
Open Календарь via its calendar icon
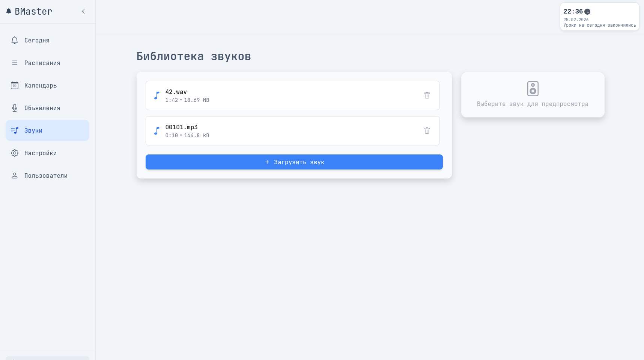tap(15, 85)
